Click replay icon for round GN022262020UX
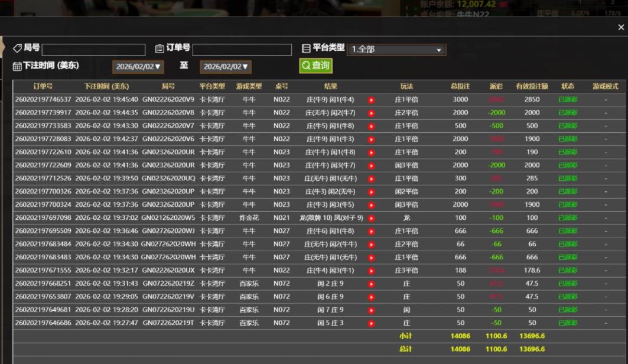 point(371,271)
